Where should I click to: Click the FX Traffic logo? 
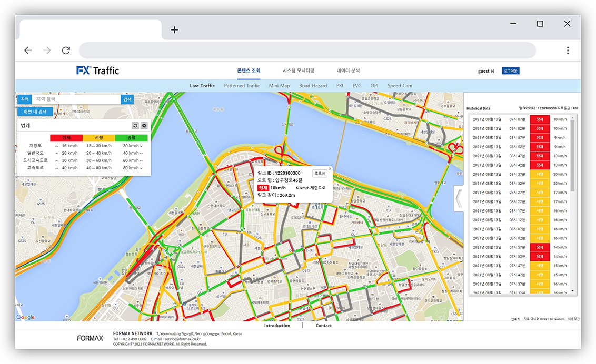coord(98,70)
